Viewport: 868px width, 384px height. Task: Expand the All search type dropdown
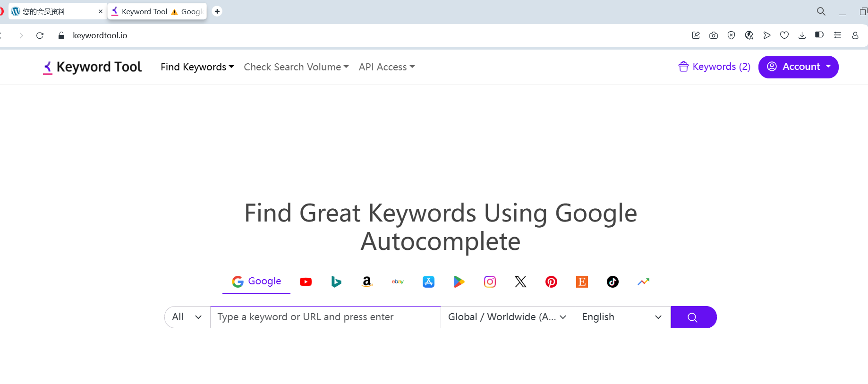[187, 317]
